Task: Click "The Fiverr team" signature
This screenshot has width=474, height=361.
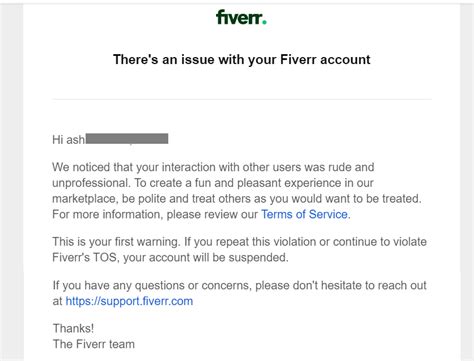Action: click(94, 344)
